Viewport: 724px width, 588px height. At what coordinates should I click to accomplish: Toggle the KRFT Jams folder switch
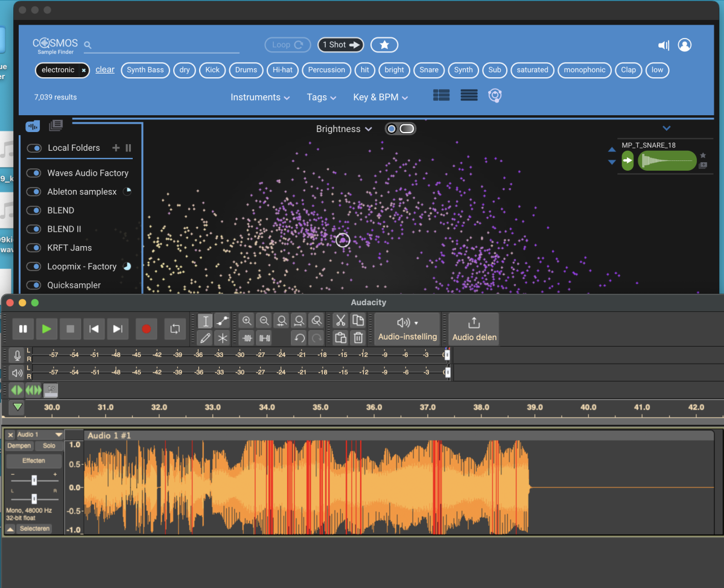33,248
